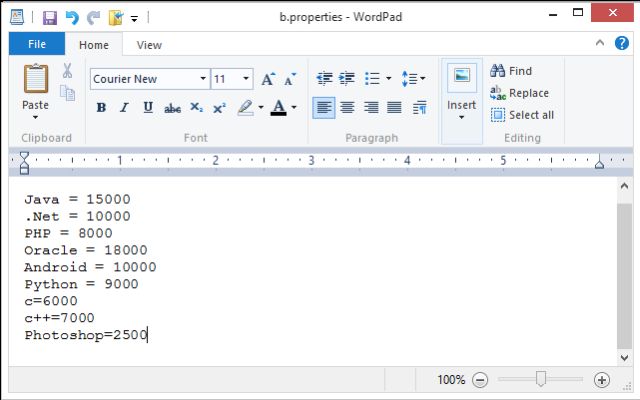Toggle Superscript formatting
This screenshot has height=400, width=640.
[220, 108]
